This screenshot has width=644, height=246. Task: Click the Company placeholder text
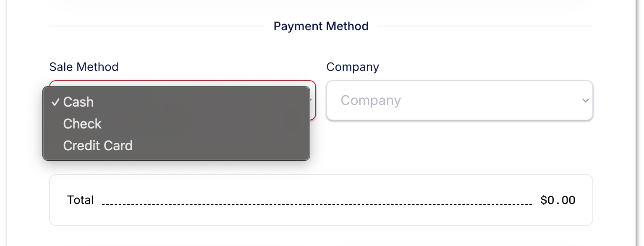tap(371, 100)
